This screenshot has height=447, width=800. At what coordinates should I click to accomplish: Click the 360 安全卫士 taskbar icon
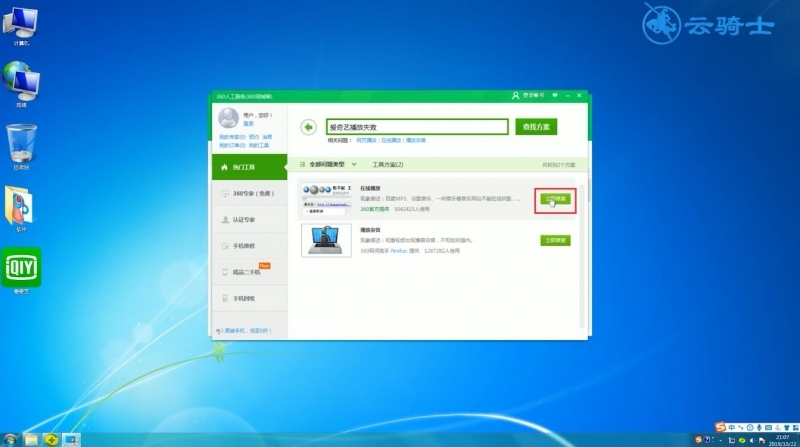point(51,439)
